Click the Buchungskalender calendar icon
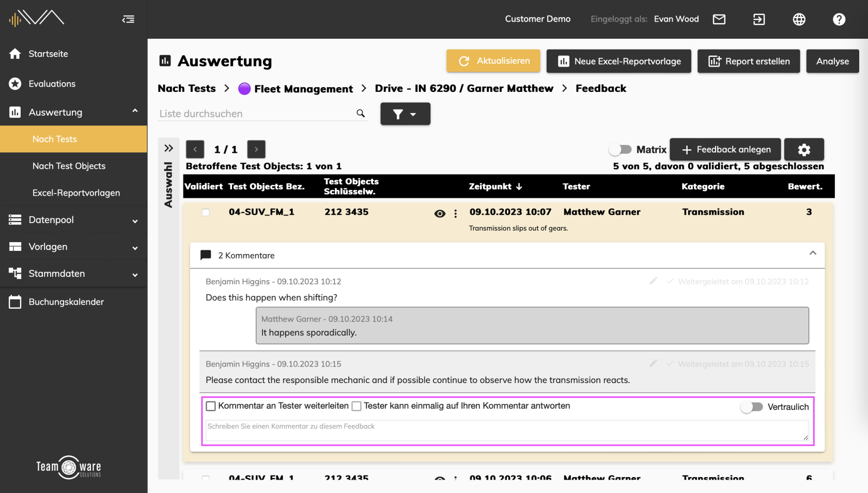The height and width of the screenshot is (493, 868). [15, 302]
